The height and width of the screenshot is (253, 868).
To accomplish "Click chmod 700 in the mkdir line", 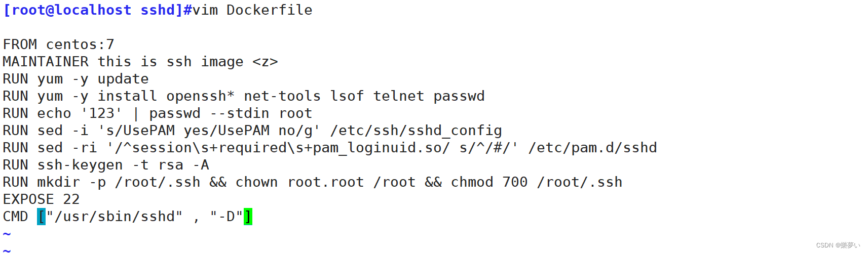I will point(489,182).
